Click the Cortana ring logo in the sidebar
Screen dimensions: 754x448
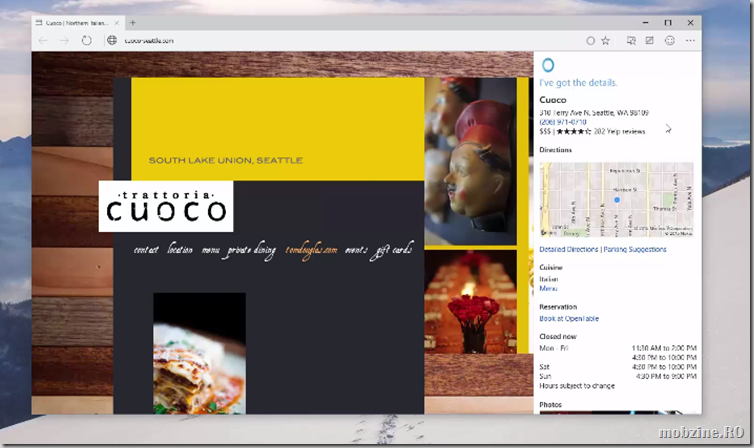click(548, 65)
